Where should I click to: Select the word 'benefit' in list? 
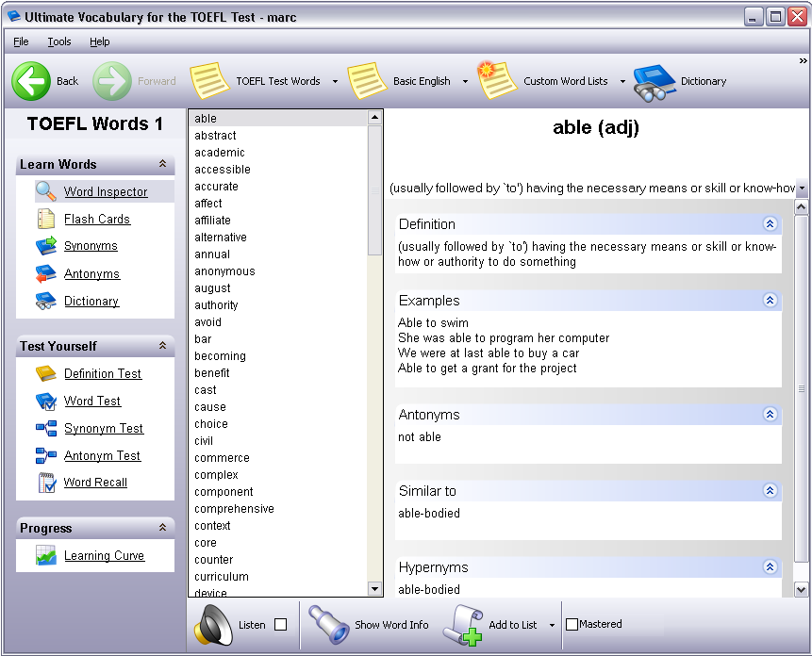(212, 373)
